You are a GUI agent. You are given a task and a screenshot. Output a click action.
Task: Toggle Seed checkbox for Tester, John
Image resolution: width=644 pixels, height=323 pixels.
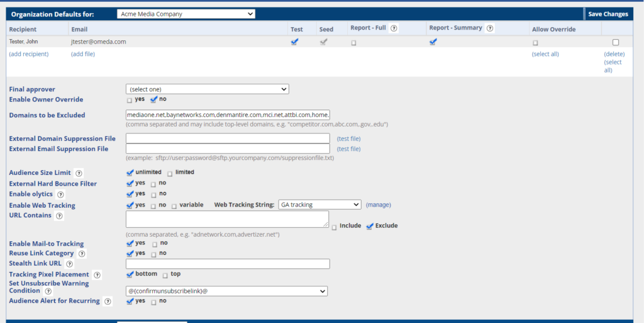[x=324, y=42]
